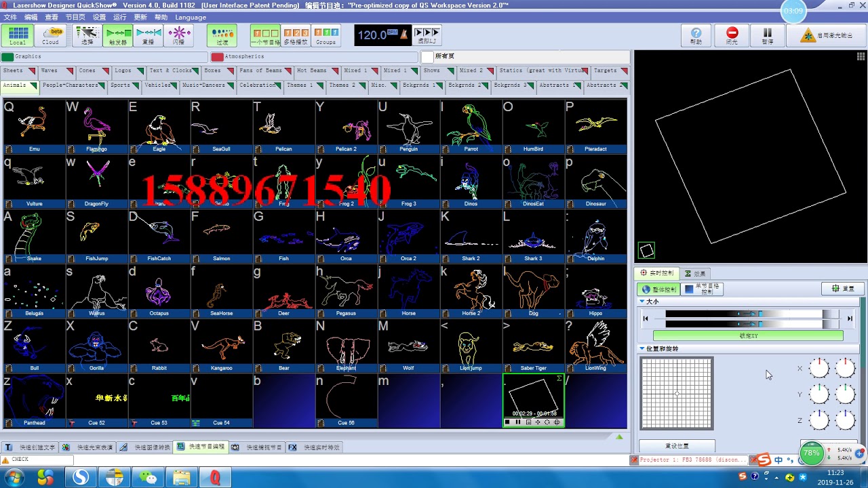
Task: Switch to the Hot Beams page tab
Action: (318, 71)
